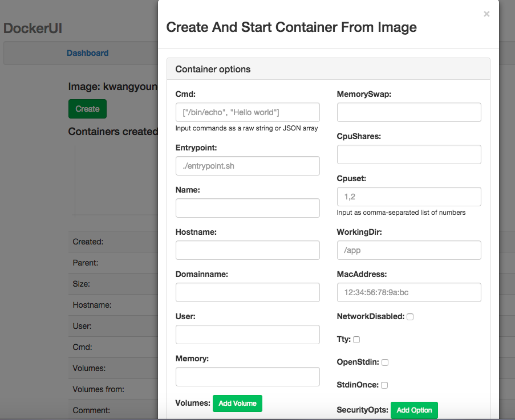Click the green Create button
The image size is (515, 420).
(x=87, y=109)
